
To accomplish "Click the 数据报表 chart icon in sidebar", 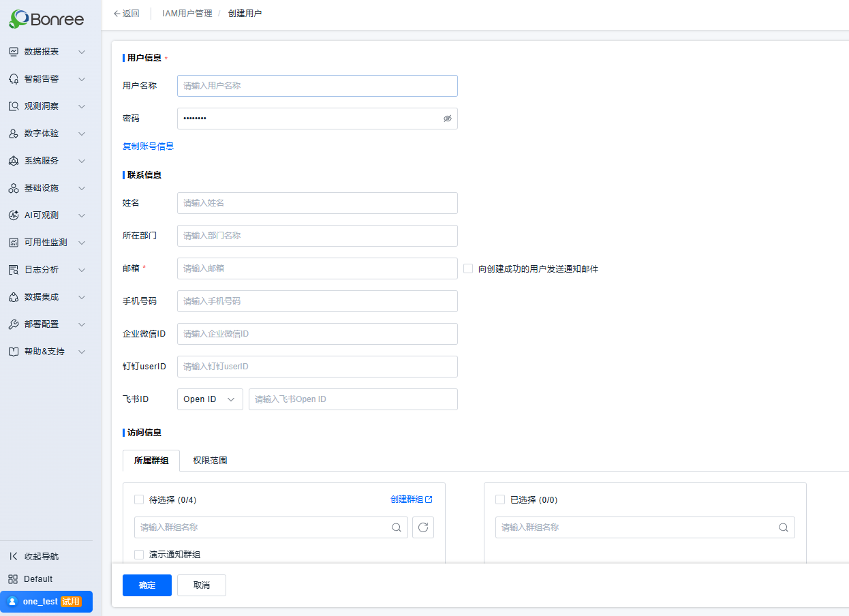I will coord(14,52).
